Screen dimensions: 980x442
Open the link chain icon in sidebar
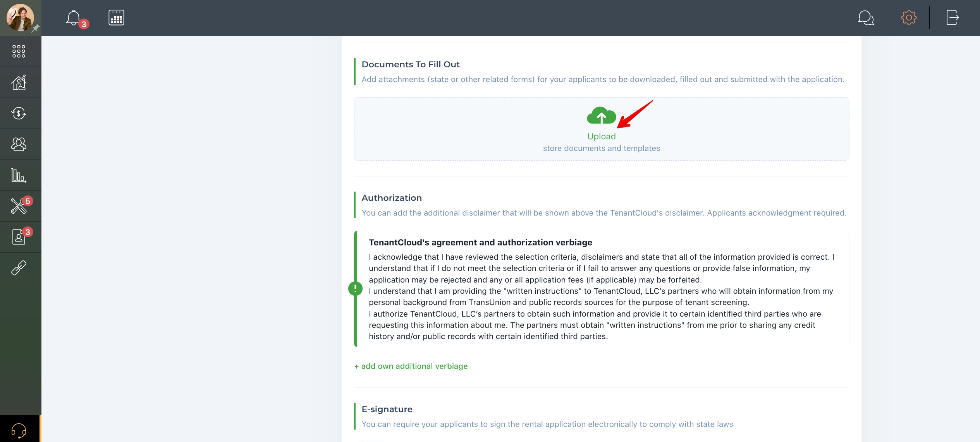click(x=19, y=268)
